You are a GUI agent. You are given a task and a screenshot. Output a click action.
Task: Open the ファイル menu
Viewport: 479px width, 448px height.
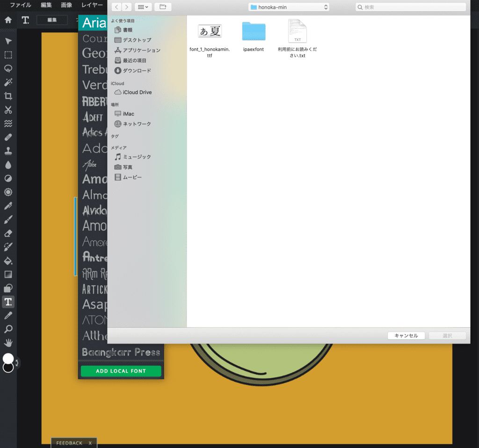coord(20,5)
